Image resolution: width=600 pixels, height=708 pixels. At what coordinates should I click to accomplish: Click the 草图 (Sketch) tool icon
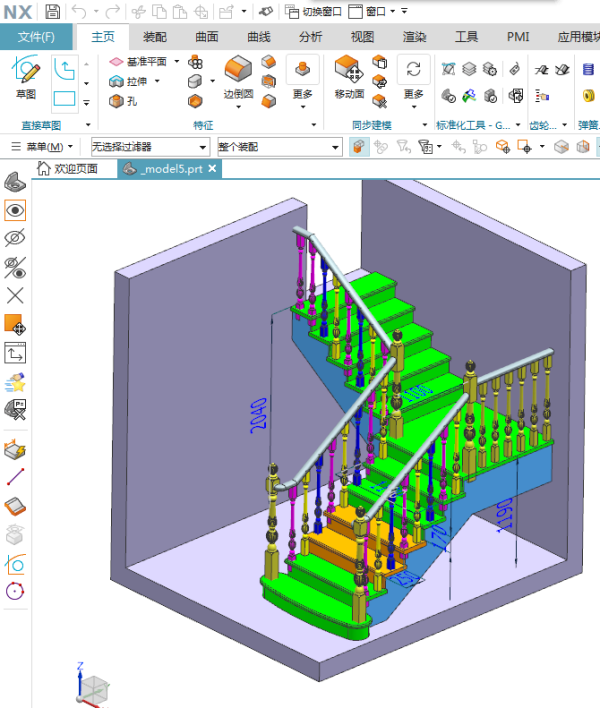pos(25,74)
